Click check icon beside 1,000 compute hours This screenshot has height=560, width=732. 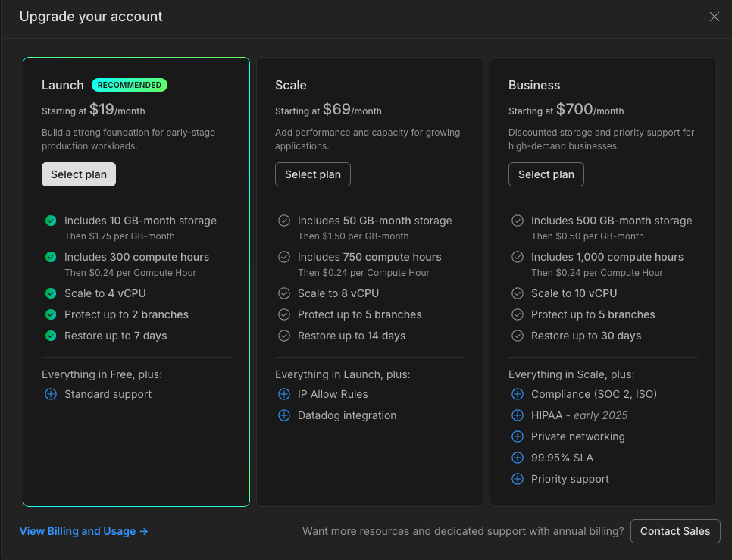518,257
